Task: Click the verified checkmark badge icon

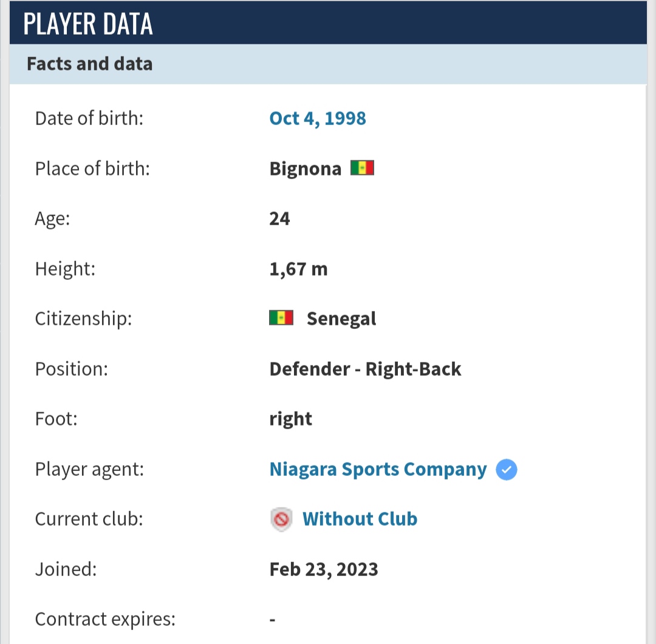Action: (506, 469)
